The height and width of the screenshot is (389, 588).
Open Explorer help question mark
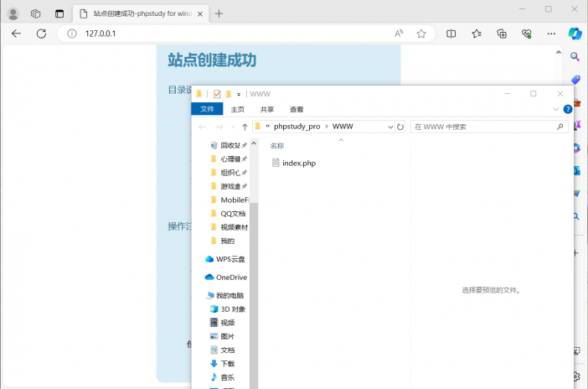pyautogui.click(x=568, y=109)
